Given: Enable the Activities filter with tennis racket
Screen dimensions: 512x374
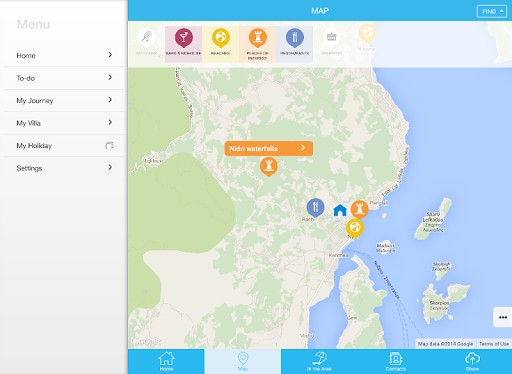Looking at the screenshot, I should point(146,42).
